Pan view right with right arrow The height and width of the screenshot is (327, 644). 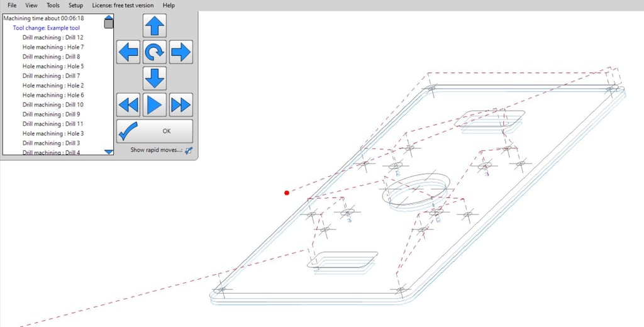pos(181,52)
